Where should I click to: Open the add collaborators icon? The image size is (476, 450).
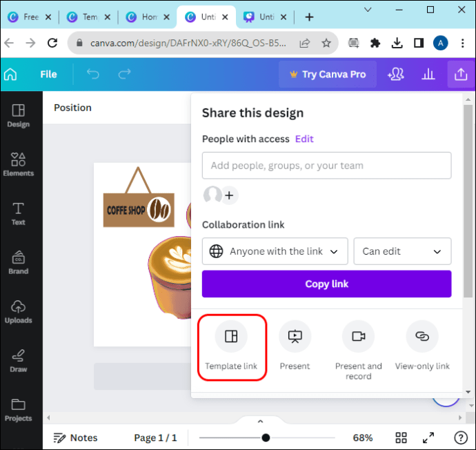click(x=395, y=74)
